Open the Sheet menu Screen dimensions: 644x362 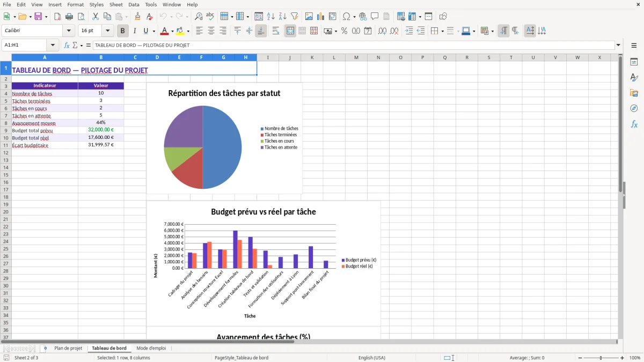(116, 4)
